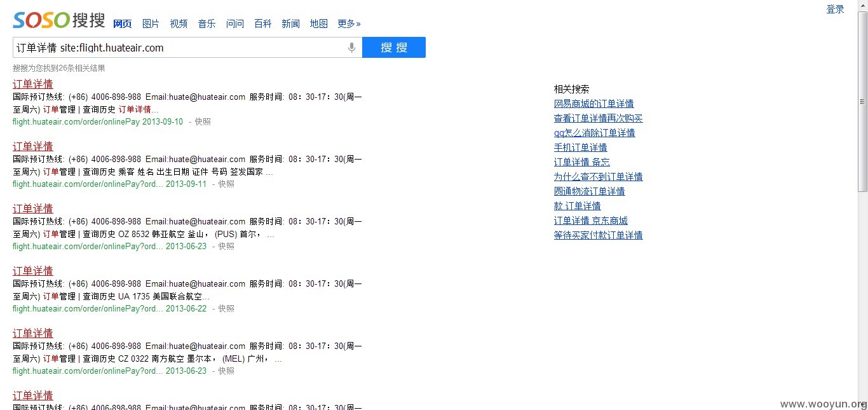Click the vertical scrollbar thumb
The image size is (868, 410).
862,102
